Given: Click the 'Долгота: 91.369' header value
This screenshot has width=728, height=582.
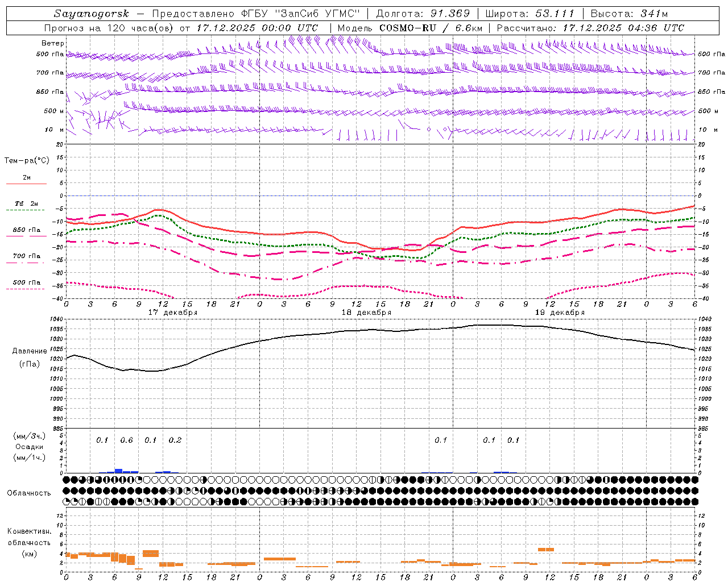Looking at the screenshot, I should (423, 14).
